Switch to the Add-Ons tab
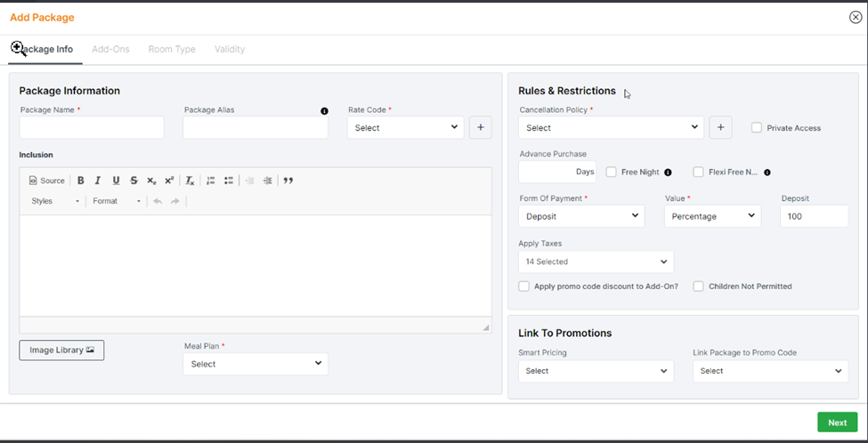Screen dimensions: 868x443 point(110,49)
